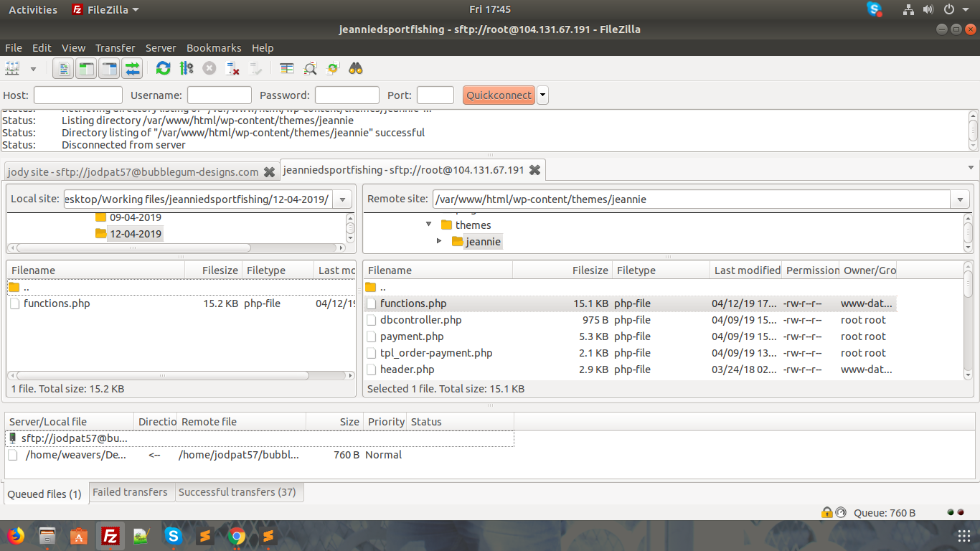
Task: Open the tab list arrow at right
Action: [x=971, y=168]
